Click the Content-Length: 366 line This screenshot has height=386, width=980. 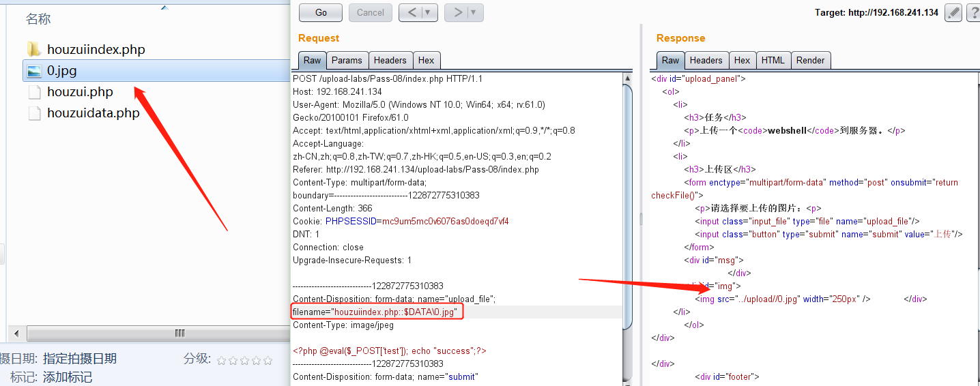(332, 208)
